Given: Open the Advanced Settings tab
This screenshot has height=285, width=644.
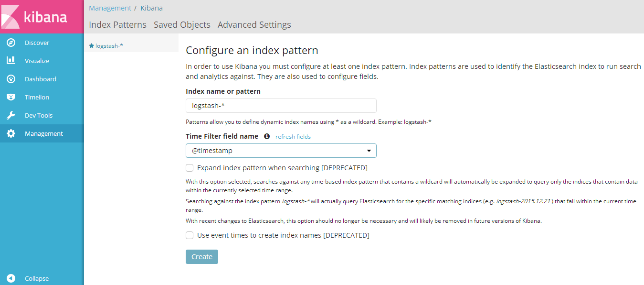Looking at the screenshot, I should (x=254, y=25).
